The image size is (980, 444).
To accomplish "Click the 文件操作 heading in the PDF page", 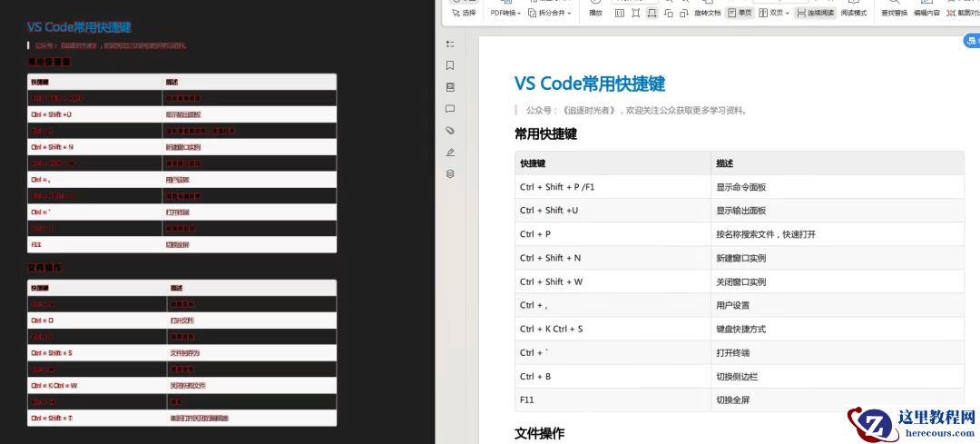I will [539, 433].
